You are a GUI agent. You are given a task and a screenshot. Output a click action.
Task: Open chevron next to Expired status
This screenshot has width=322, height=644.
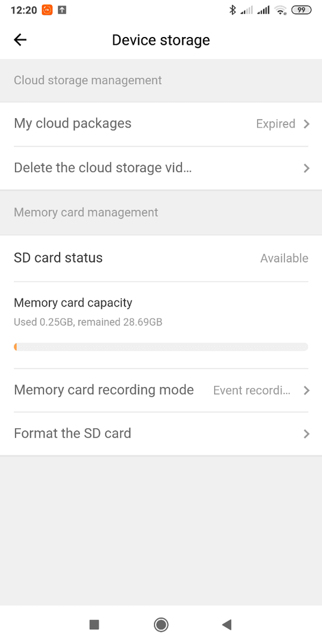[306, 124]
